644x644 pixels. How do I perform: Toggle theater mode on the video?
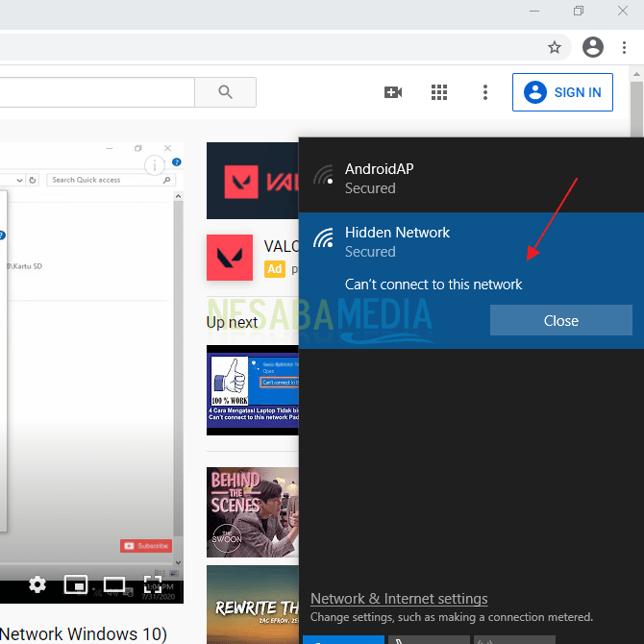[x=114, y=584]
